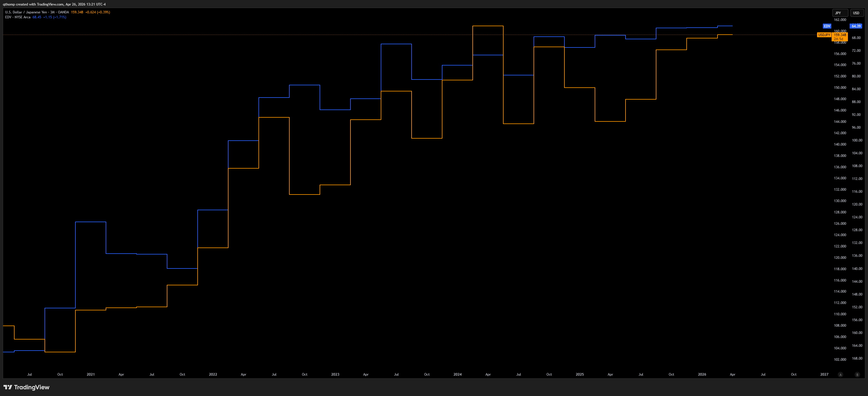Select the U.S. Dollar / Japanese Yen legend title
The image size is (868, 396).
[x=26, y=12]
